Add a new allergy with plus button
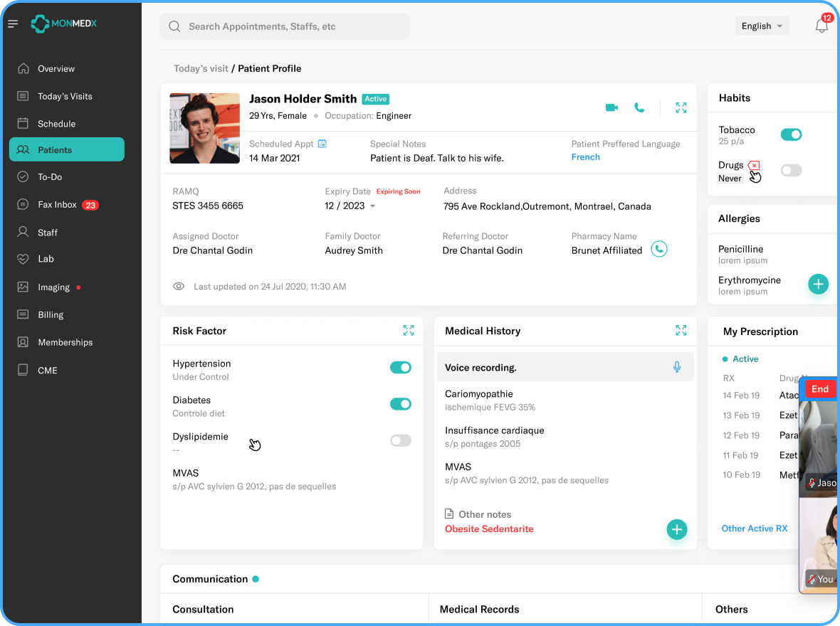This screenshot has width=840, height=626. pyautogui.click(x=818, y=285)
